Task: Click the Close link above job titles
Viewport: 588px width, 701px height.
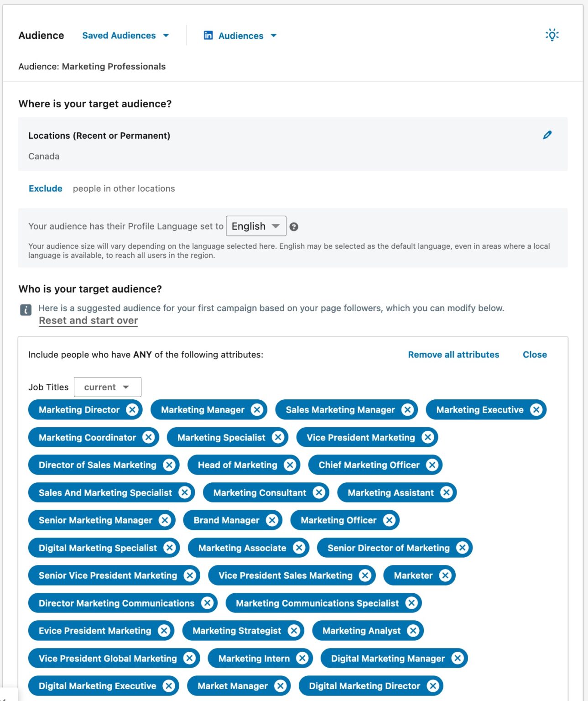Action: click(535, 355)
